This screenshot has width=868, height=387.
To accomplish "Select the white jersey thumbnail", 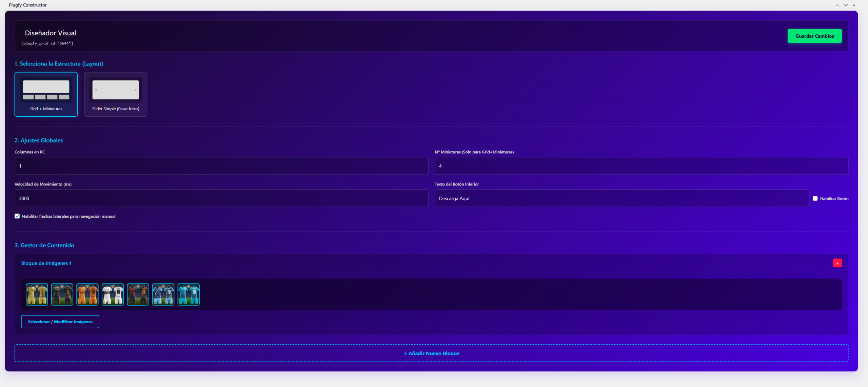I will 113,294.
